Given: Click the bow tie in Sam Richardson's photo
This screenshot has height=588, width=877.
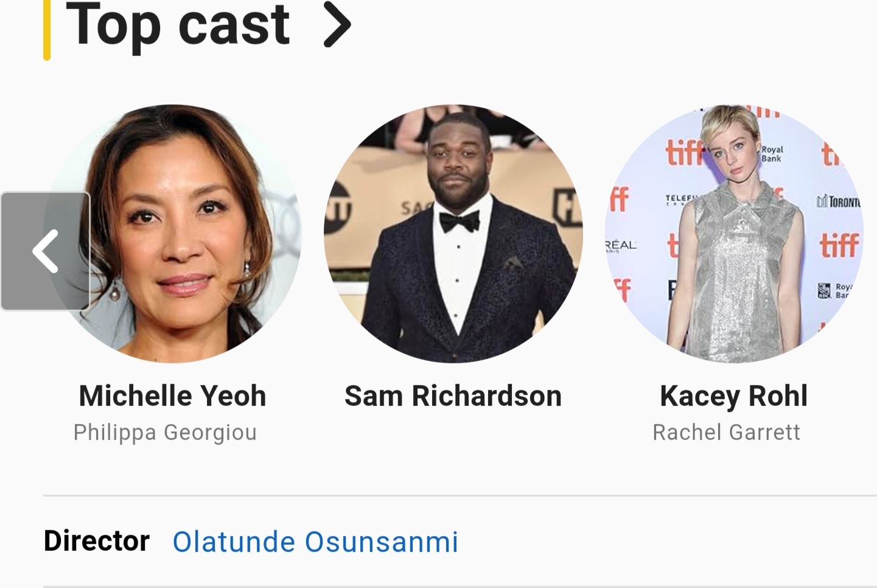Looking at the screenshot, I should (x=459, y=222).
